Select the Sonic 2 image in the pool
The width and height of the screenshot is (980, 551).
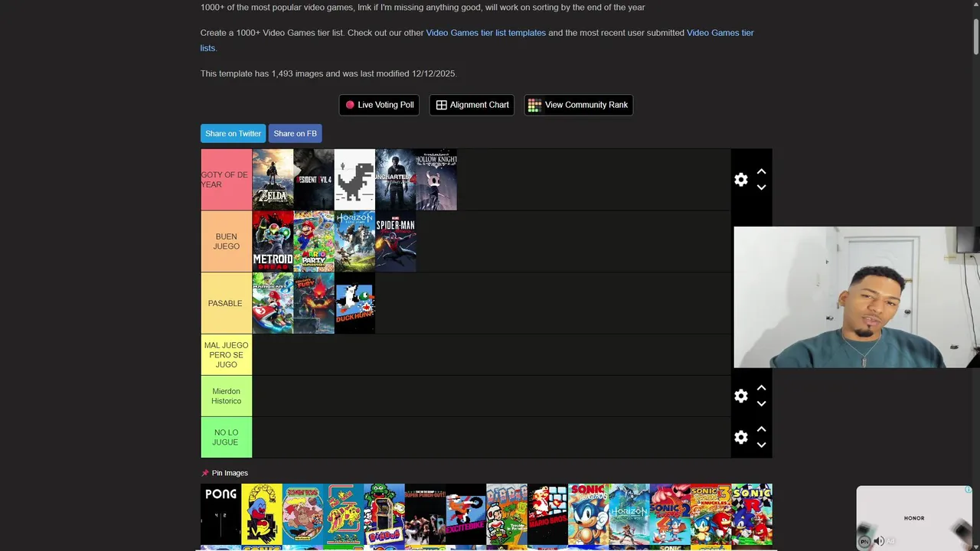[x=670, y=514]
